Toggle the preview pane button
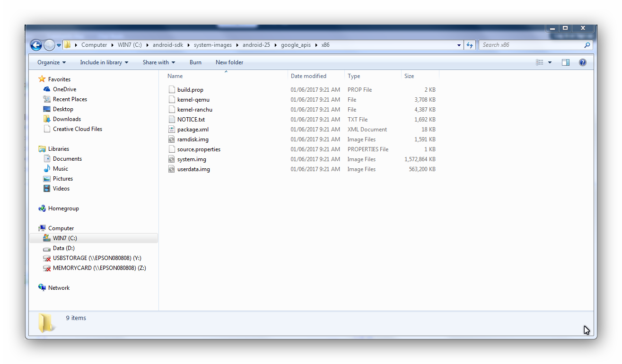622x364 pixels. click(x=566, y=62)
